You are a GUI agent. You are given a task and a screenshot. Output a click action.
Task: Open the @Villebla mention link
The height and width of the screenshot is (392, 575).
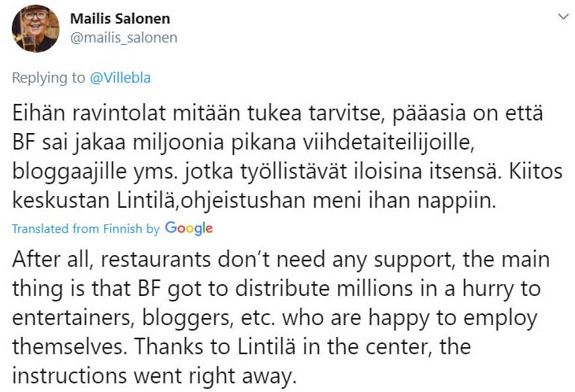pos(120,78)
